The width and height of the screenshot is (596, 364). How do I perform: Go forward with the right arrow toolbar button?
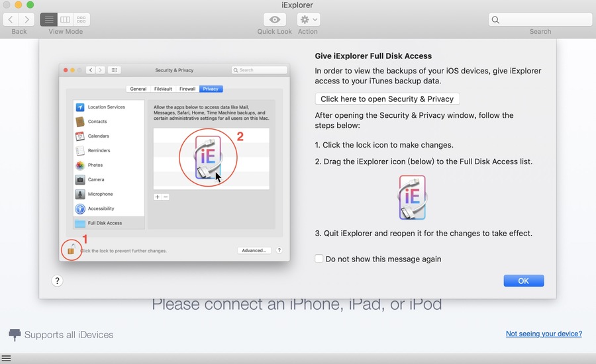(x=26, y=19)
